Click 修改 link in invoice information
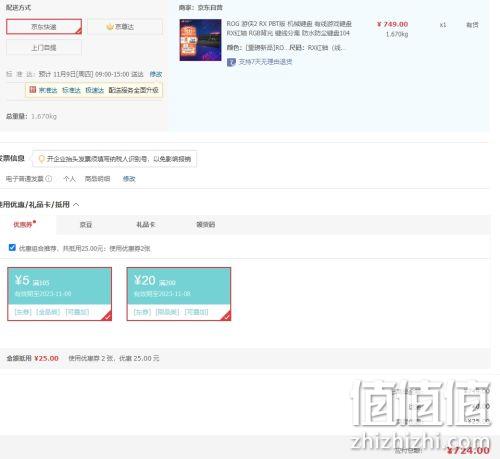This screenshot has width=500, height=459. 129,179
